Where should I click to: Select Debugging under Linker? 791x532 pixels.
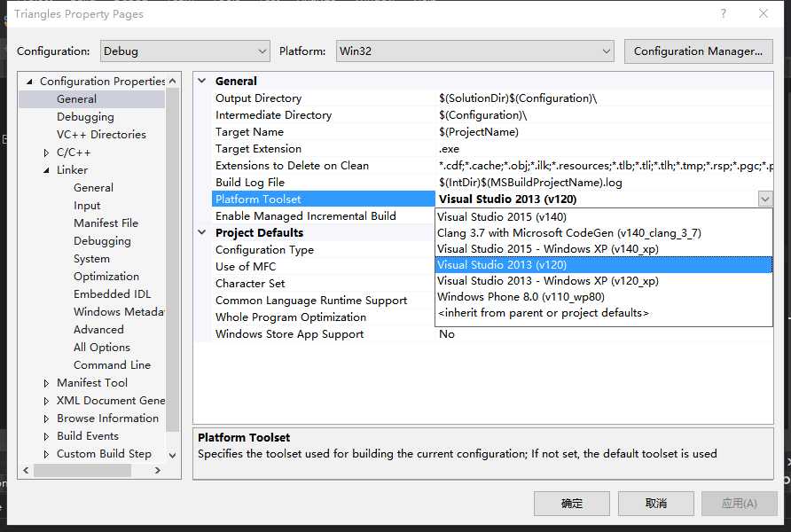(x=102, y=240)
